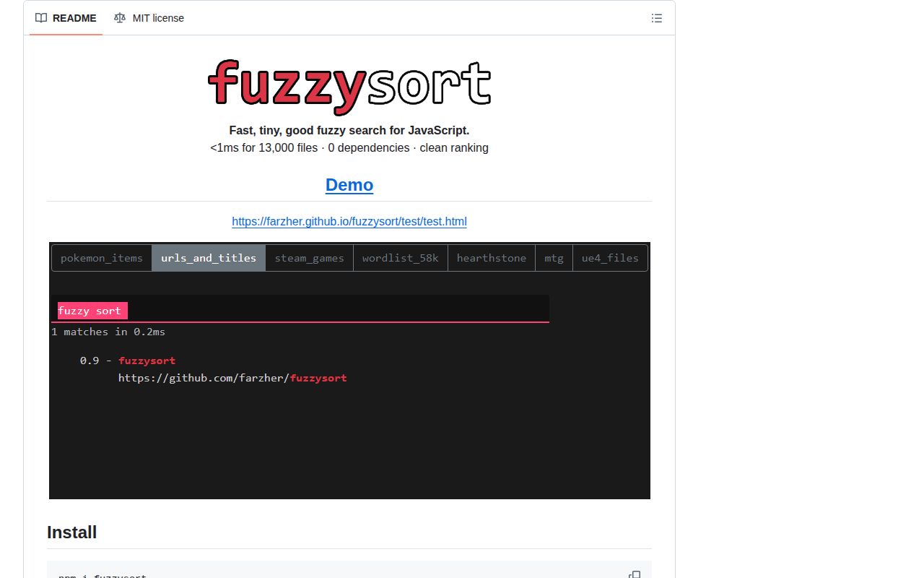Click the '1 matches in 0.2ms' text
Screen dimensions: 924x578
tap(108, 332)
